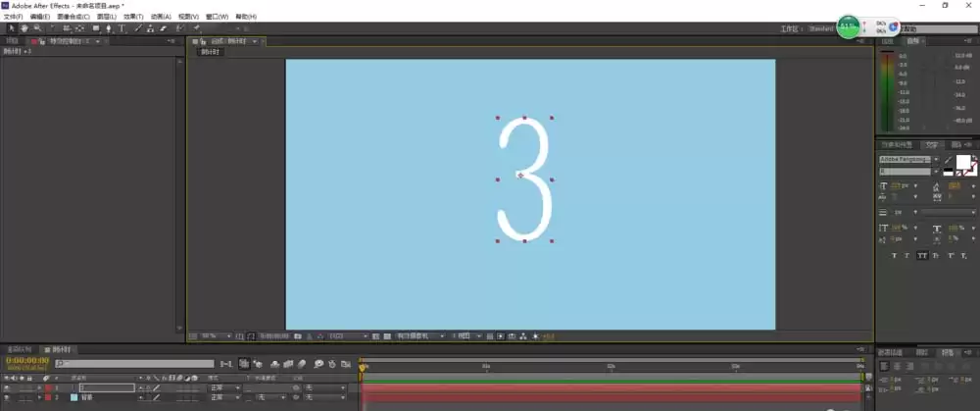Select the Eraser tool
Image resolution: width=980 pixels, height=411 pixels.
[164, 28]
